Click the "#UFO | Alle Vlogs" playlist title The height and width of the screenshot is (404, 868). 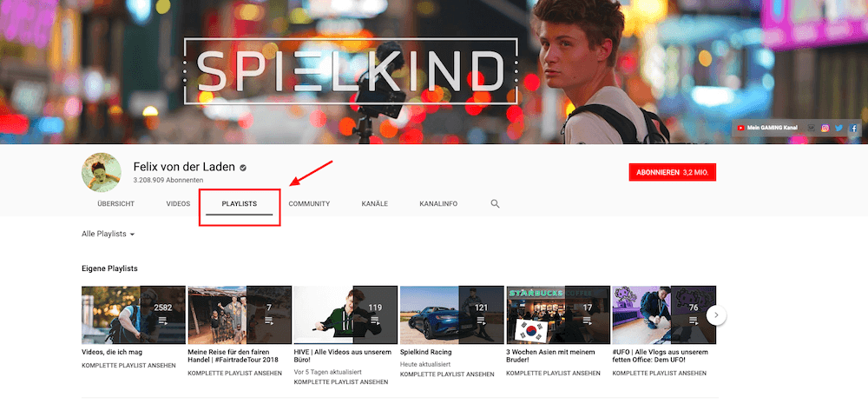(660, 356)
